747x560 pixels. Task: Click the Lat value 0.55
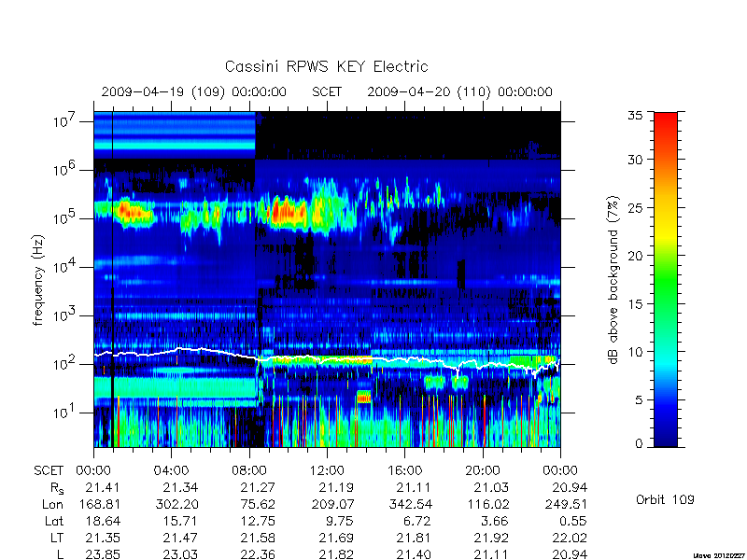click(x=573, y=521)
